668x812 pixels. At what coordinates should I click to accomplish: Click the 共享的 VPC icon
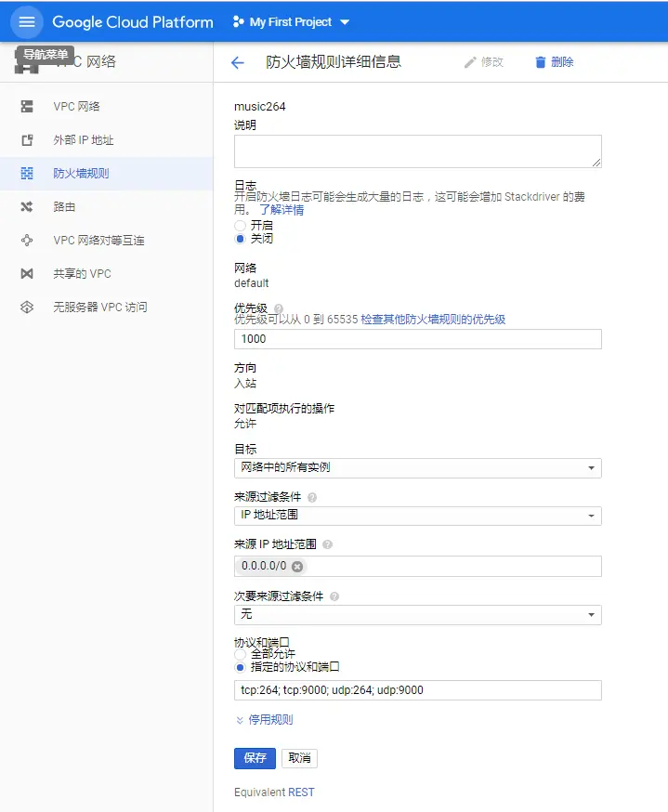pos(27,274)
